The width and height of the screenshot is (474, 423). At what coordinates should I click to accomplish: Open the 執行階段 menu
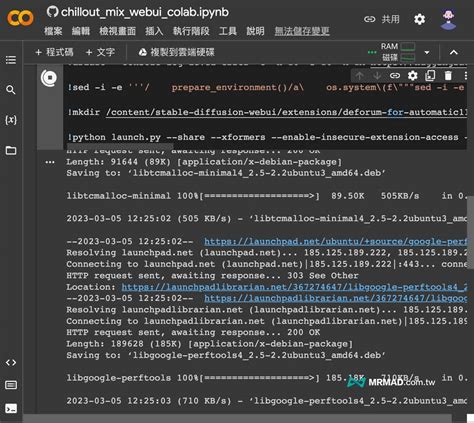pos(191,31)
